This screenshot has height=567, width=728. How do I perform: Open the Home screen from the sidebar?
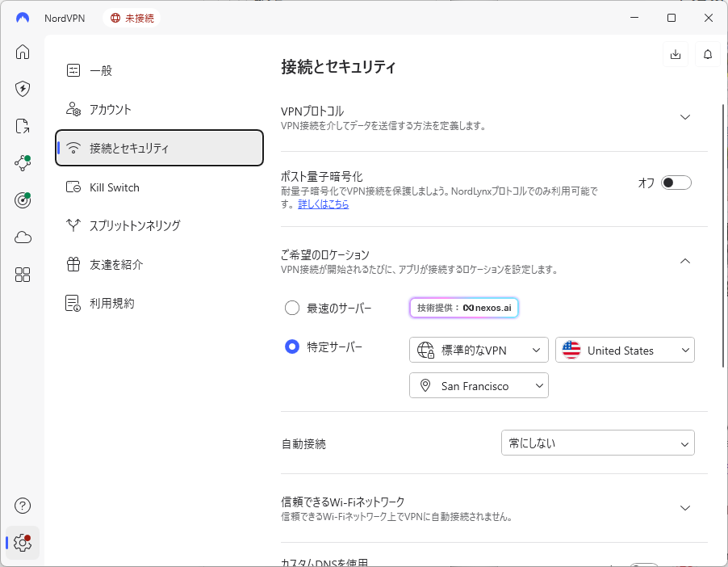tap(22, 52)
